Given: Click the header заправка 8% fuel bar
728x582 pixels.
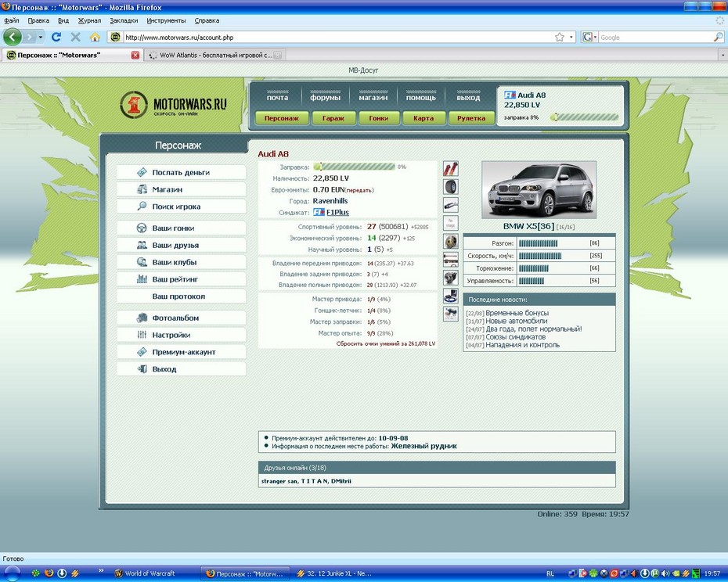Looking at the screenshot, I should coord(585,117).
